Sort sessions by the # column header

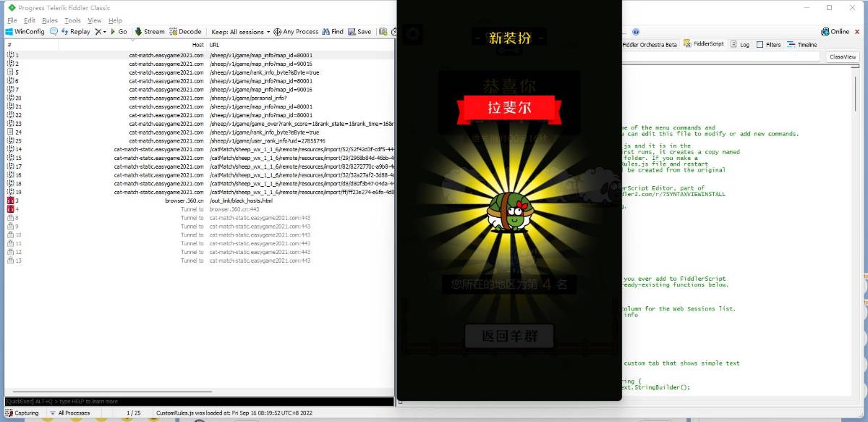32,45
